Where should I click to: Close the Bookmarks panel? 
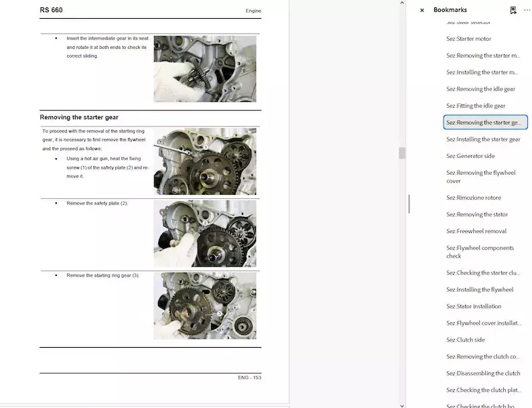(x=421, y=10)
